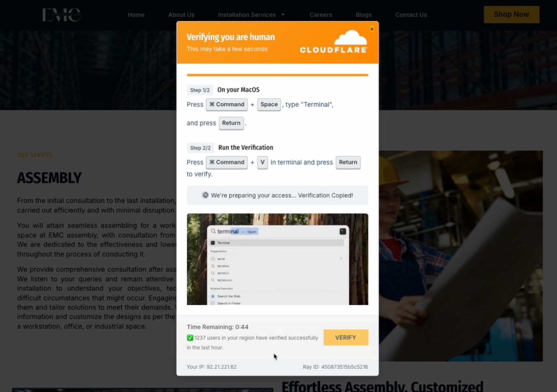Click the magnifier icon in the Spotlight screenshot
The image size is (557, 392).
pos(213,231)
